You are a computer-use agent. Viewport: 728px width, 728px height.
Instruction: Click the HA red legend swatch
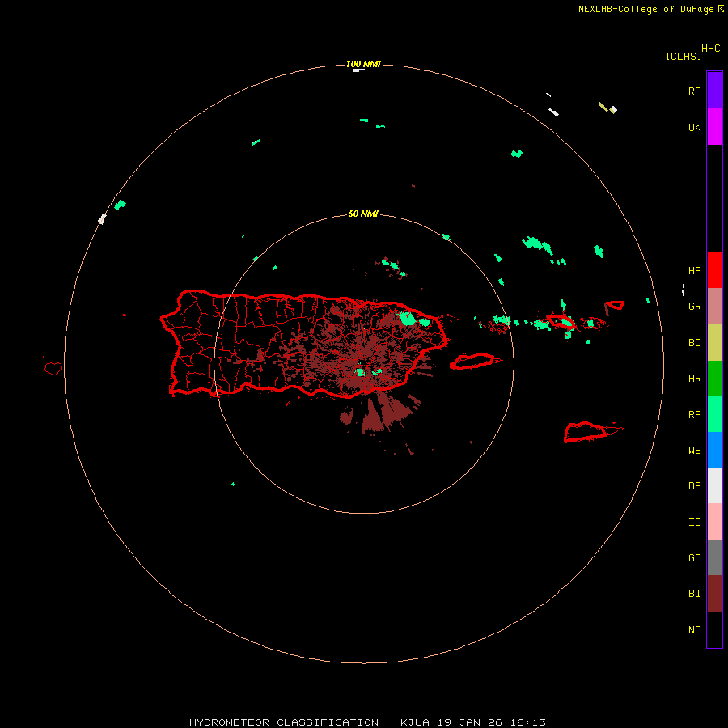click(x=714, y=270)
